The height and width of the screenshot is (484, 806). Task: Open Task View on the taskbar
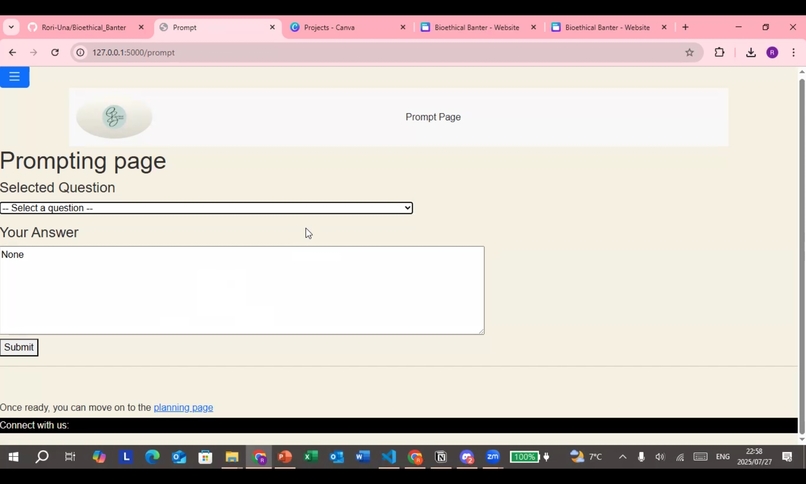pos(70,457)
